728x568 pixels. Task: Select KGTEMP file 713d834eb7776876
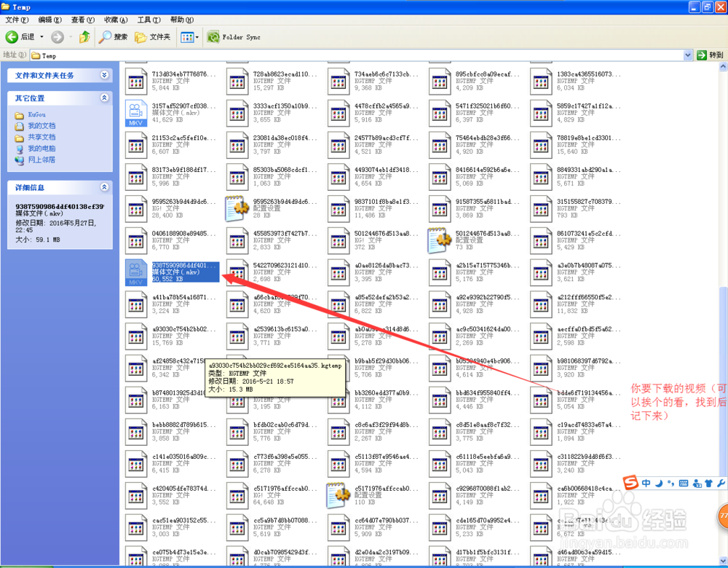pos(170,81)
